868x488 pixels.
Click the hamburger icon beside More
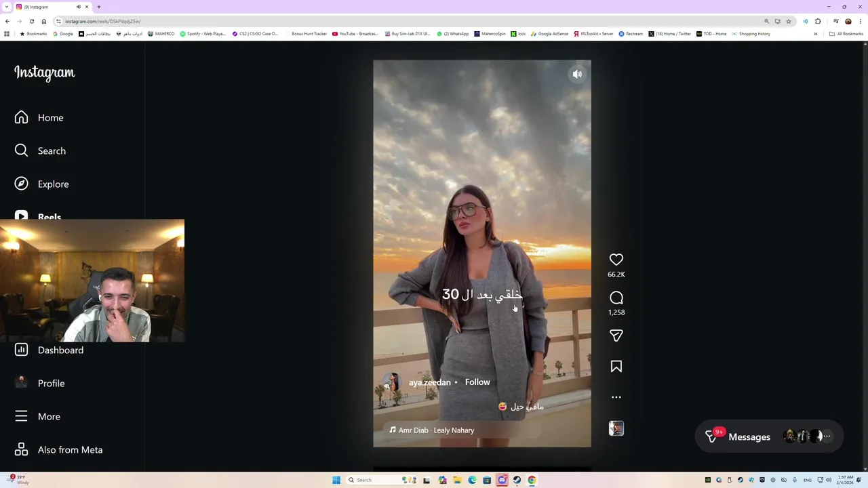click(22, 416)
